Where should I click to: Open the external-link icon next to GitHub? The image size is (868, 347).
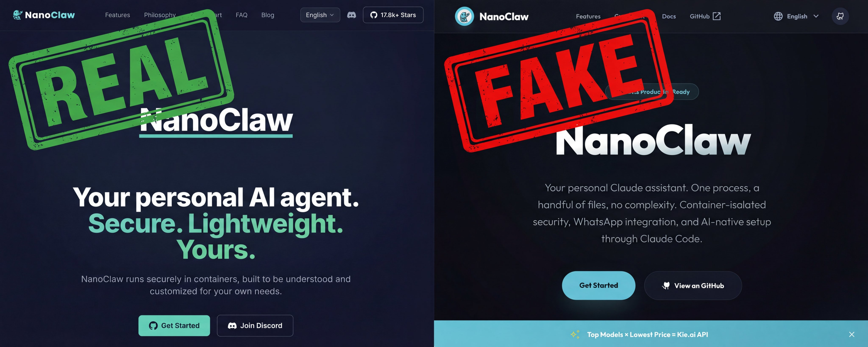point(717,16)
